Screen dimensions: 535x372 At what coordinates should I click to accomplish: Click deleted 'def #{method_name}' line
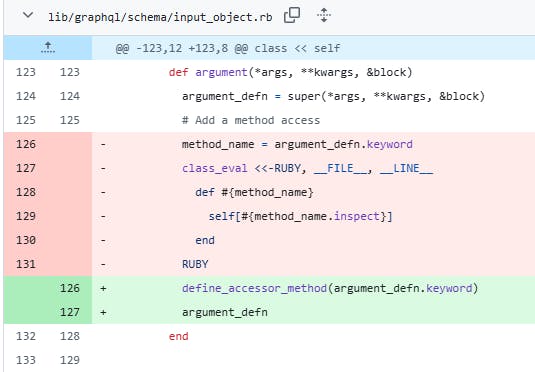point(254,192)
